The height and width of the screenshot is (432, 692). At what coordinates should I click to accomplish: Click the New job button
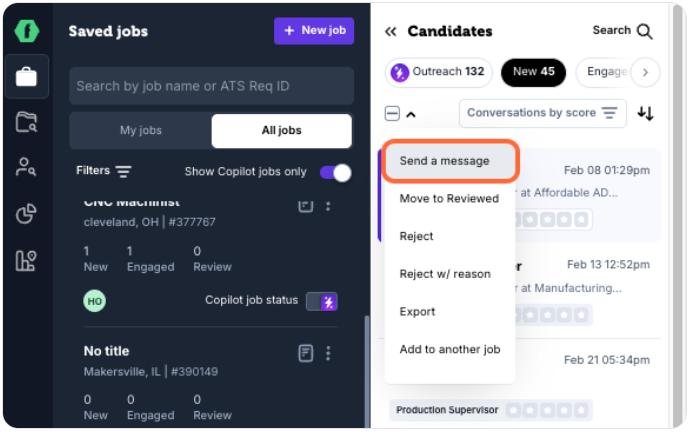click(314, 31)
